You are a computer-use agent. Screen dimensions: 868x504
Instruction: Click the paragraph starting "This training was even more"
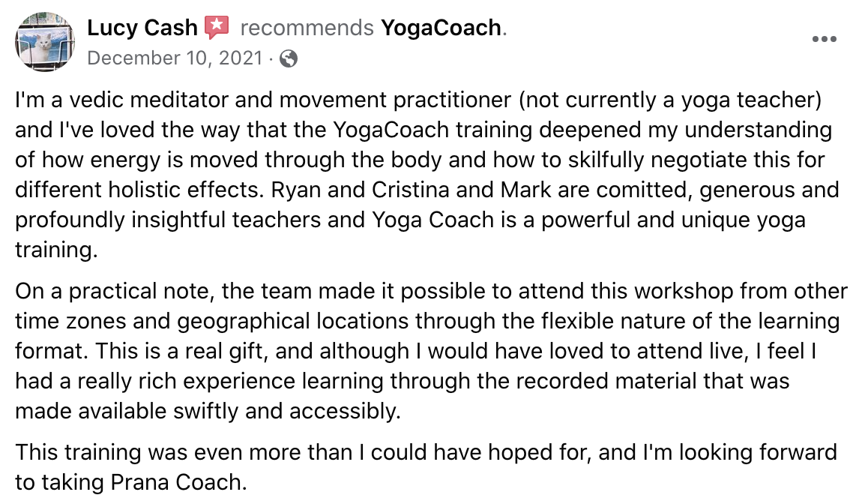pos(426,467)
